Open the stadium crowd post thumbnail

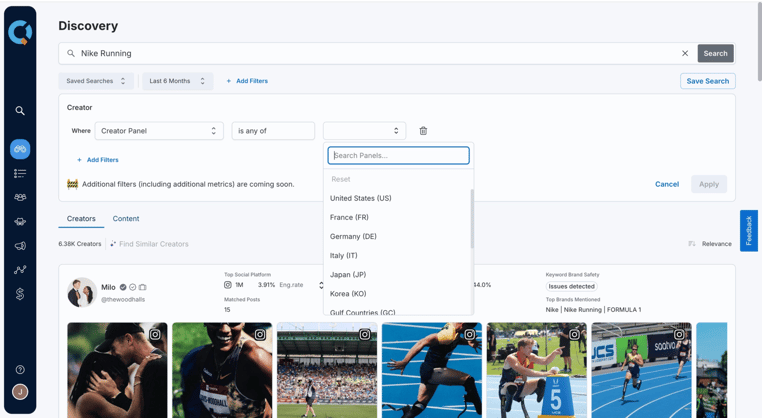point(327,370)
